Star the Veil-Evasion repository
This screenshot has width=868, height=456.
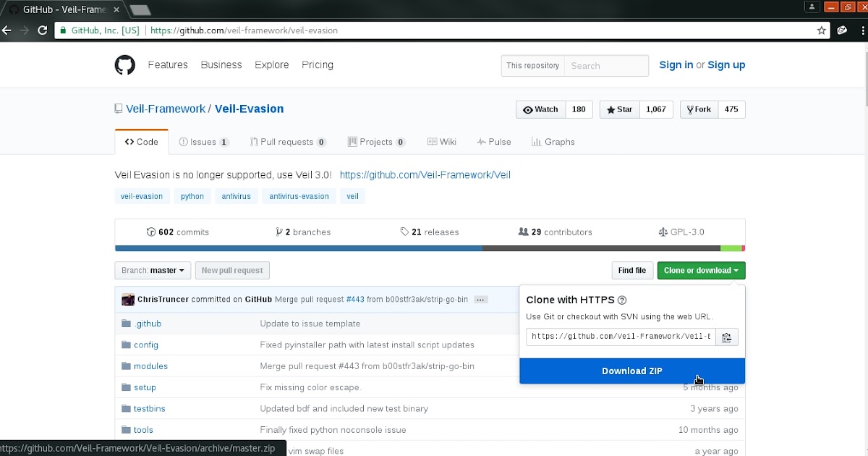618,109
